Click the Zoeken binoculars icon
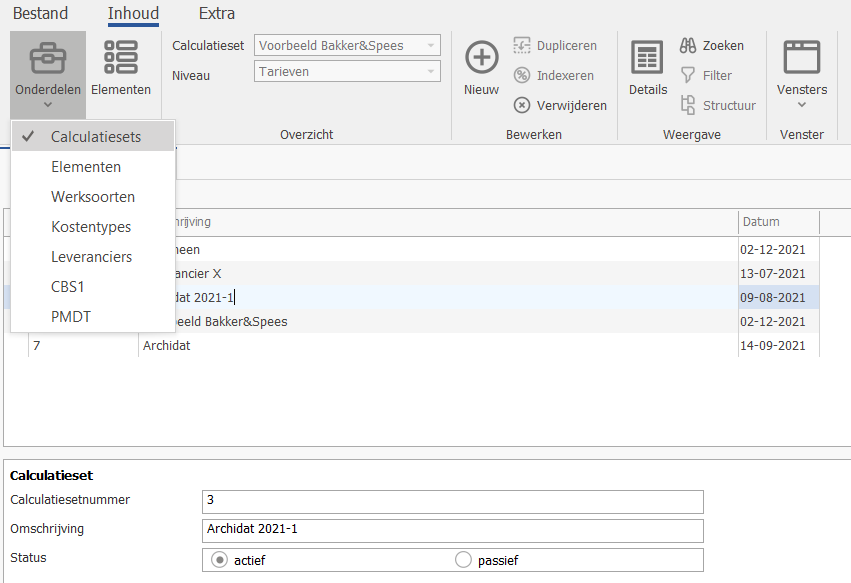 point(688,46)
